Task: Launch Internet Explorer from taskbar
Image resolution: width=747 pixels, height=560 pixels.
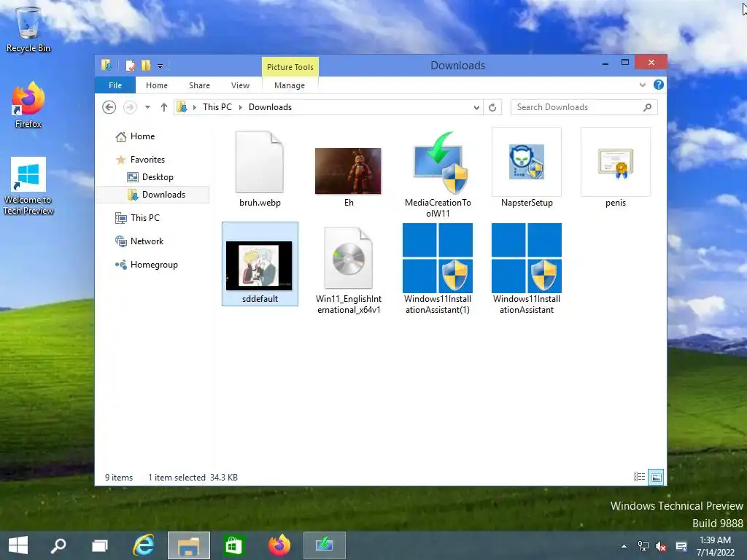Action: click(x=144, y=545)
